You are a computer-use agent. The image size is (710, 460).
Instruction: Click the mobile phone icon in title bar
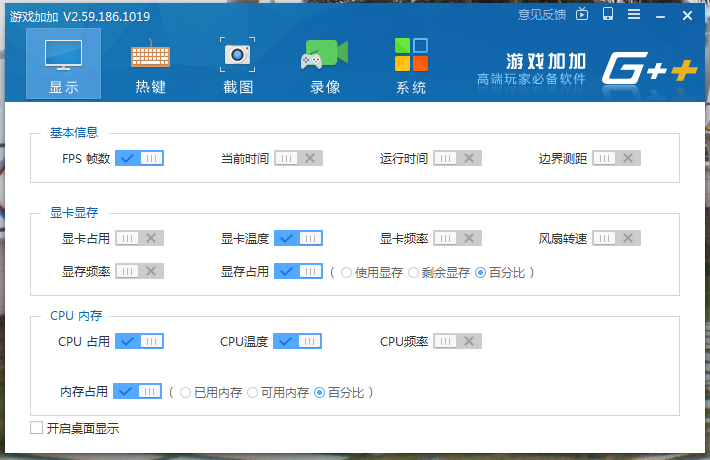pyautogui.click(x=608, y=14)
